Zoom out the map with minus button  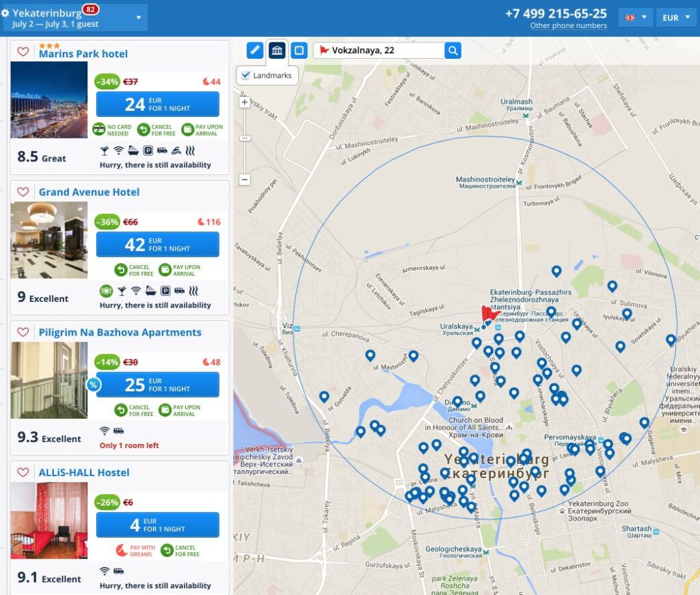[245, 180]
